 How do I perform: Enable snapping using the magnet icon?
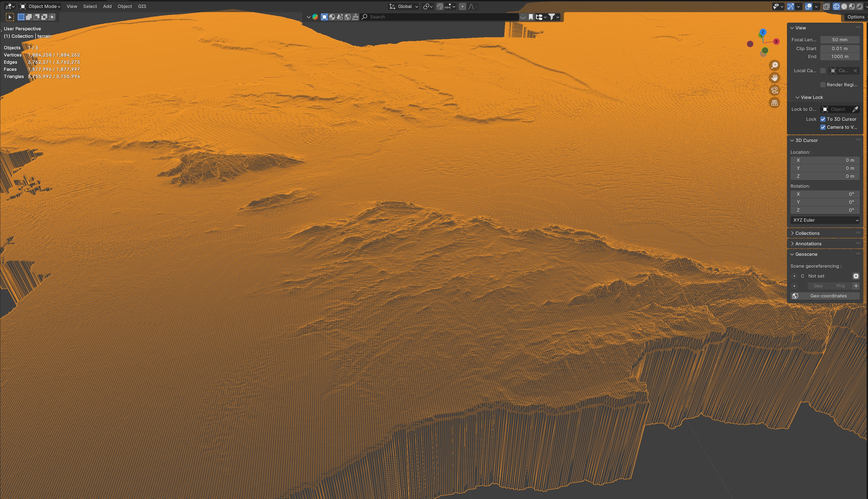440,7
